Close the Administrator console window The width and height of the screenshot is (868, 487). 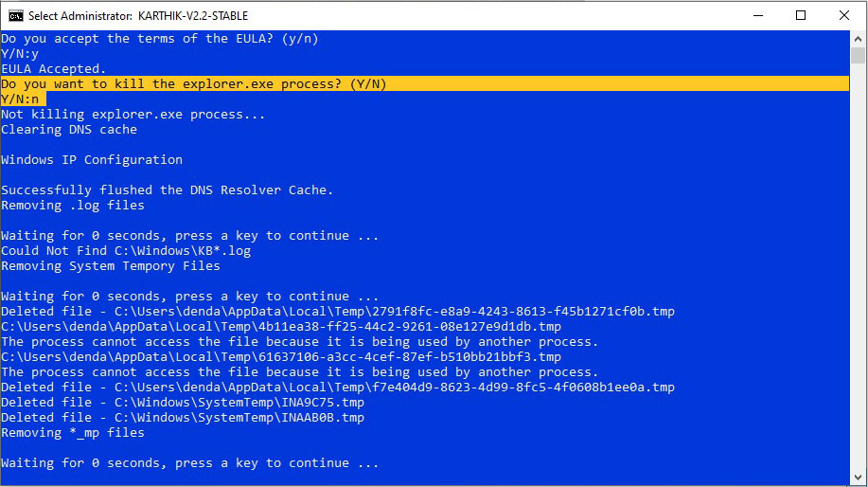844,15
